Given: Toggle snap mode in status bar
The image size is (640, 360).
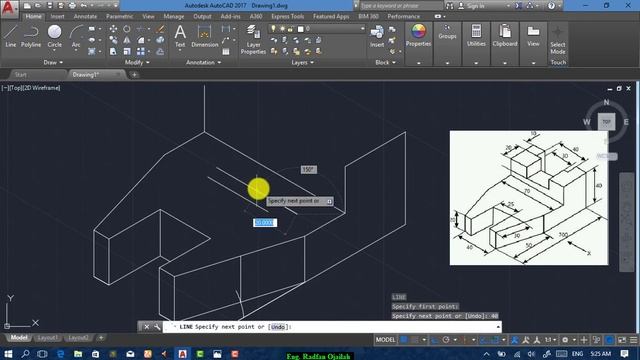Looking at the screenshot, I should click(415, 340).
